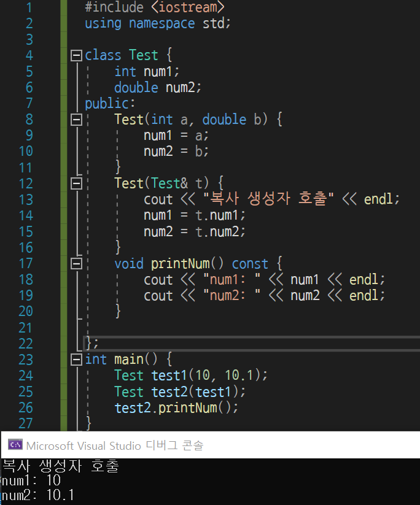The height and width of the screenshot is (505, 420).
Task: Click the #include <iostream> line
Action: click(154, 7)
